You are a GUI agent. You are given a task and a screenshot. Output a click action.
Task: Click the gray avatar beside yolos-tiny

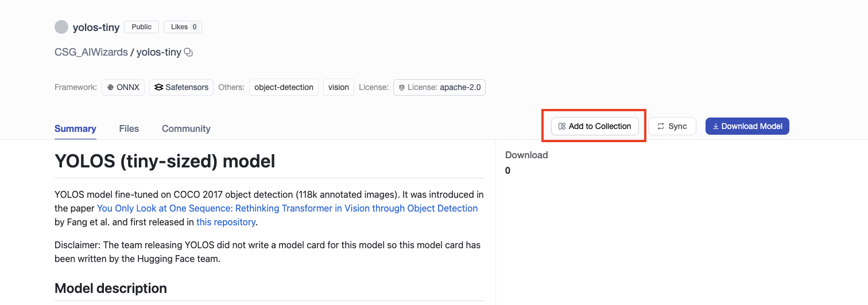pyautogui.click(x=61, y=27)
